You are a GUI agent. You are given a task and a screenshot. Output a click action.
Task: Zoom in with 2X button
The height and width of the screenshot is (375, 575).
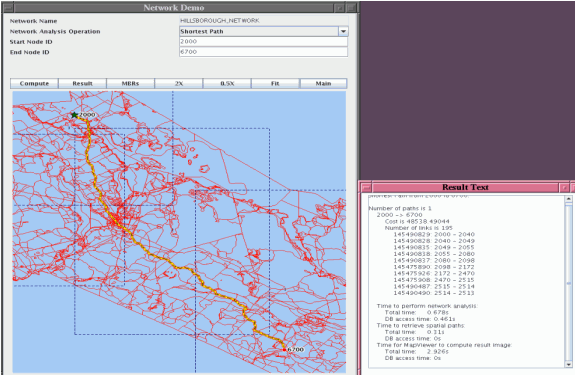(x=179, y=84)
